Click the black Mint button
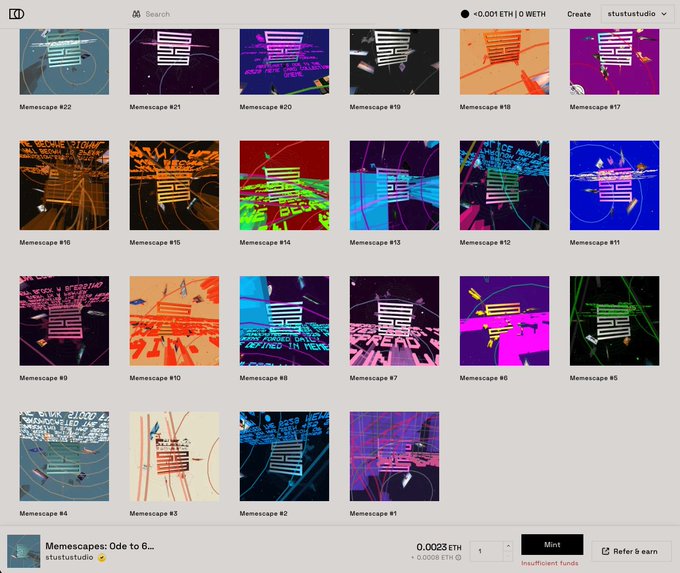This screenshot has width=680, height=573. [x=552, y=545]
